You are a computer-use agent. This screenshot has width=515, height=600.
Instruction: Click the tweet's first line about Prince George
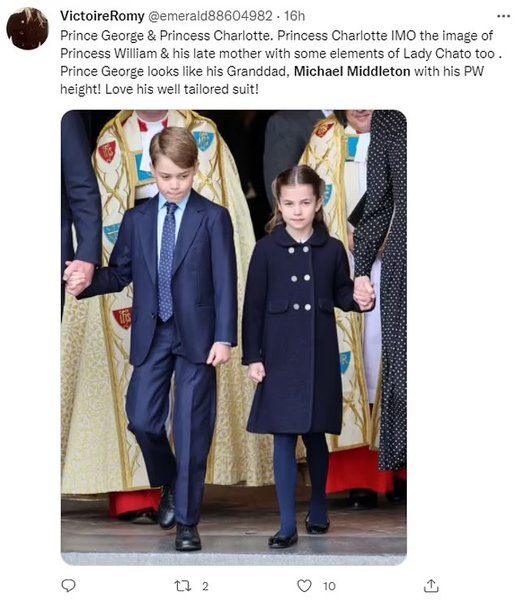click(x=276, y=36)
